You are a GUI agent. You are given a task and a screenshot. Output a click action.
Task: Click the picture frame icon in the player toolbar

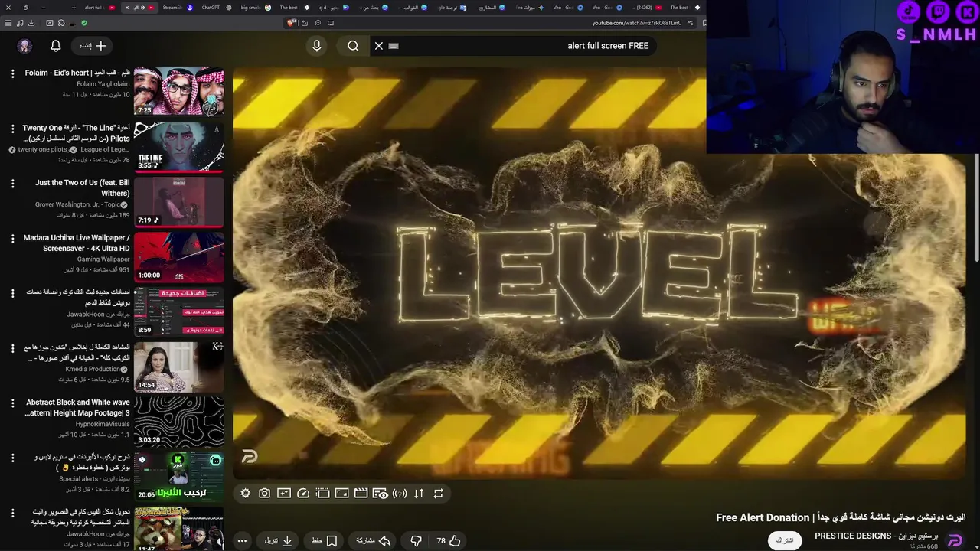coord(341,494)
